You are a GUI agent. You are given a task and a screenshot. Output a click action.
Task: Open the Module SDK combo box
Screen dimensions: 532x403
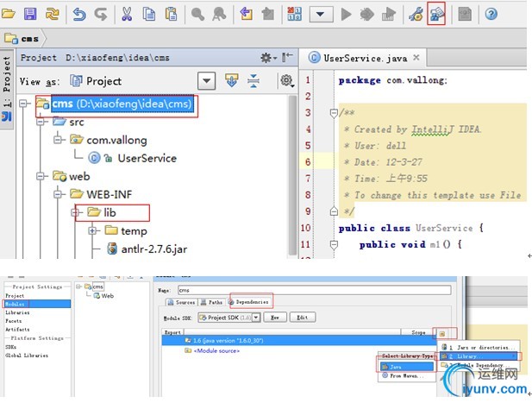[x=229, y=318]
